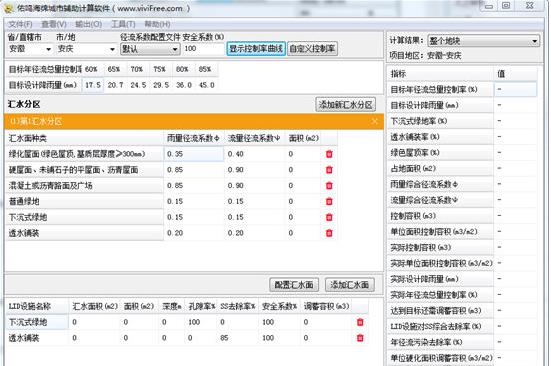This screenshot has height=366, width=551.
Task: Select the 45.0 design rainfall cell
Action: click(207, 85)
